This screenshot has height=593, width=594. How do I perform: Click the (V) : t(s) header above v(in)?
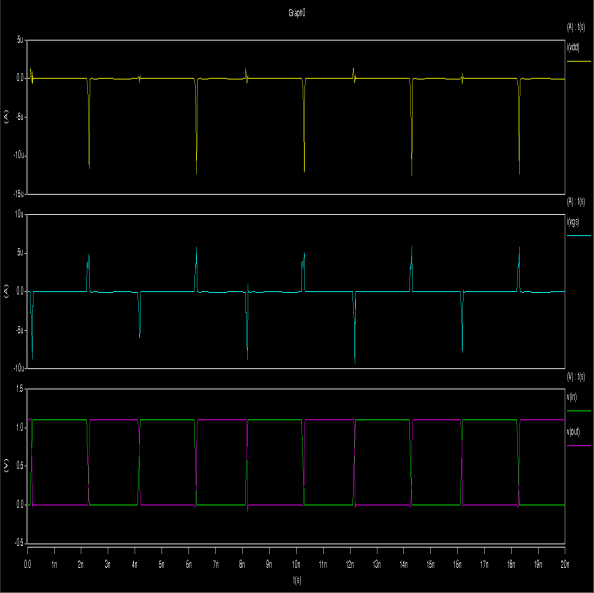tap(576, 376)
